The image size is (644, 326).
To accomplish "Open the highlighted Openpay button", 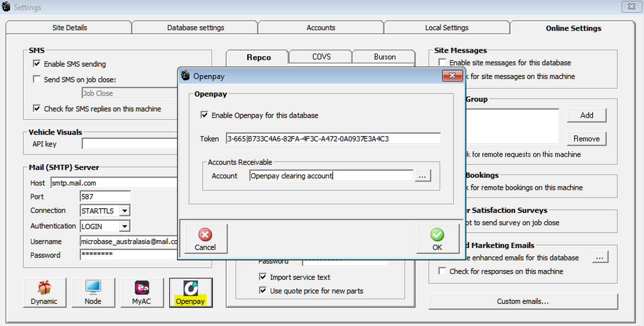I will [191, 293].
